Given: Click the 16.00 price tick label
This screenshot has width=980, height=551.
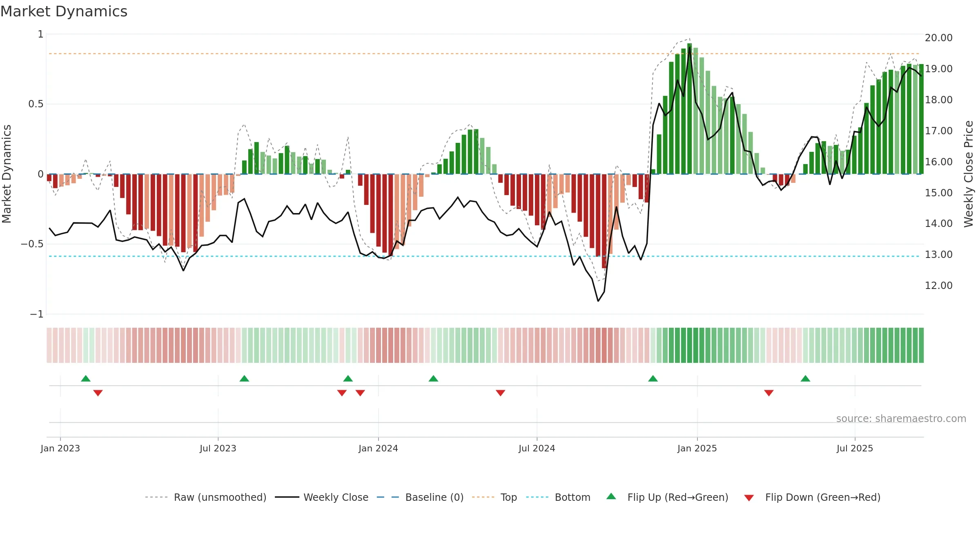Looking at the screenshot, I should (x=939, y=162).
